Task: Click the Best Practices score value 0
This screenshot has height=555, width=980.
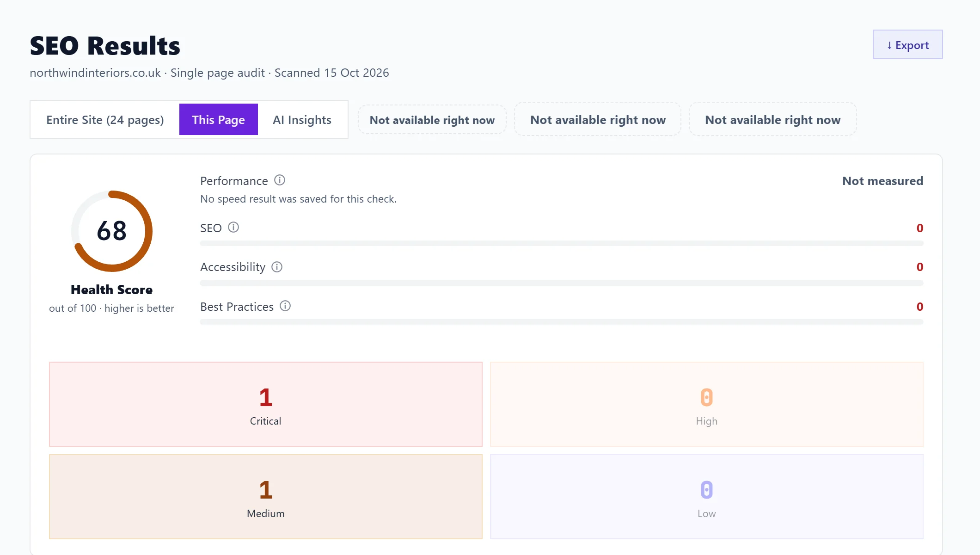Action: click(920, 307)
